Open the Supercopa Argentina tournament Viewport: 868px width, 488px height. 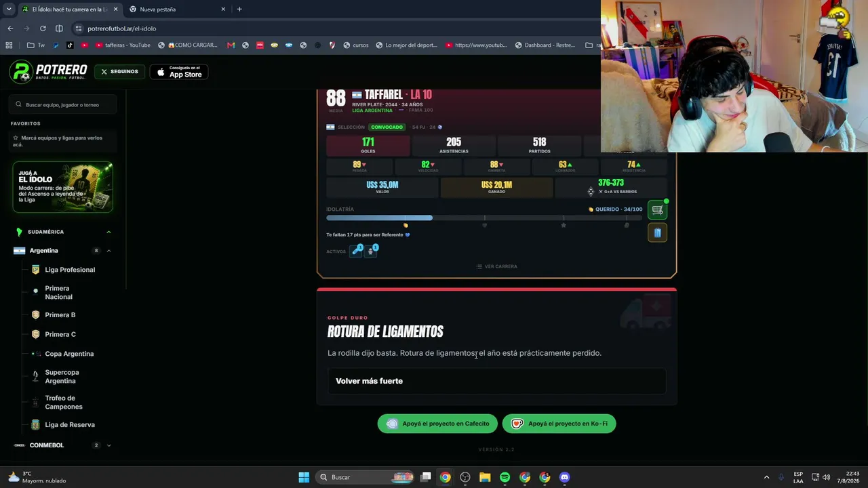click(63, 376)
